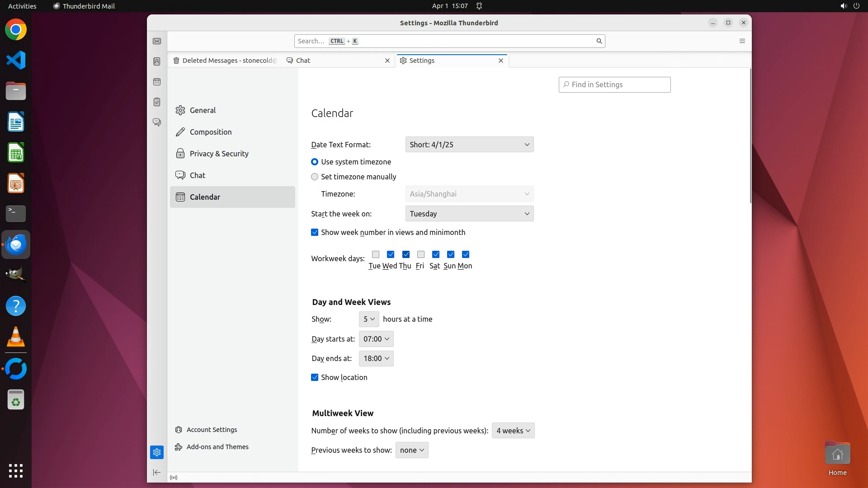
Task: Open the Chat space icon
Action: [157, 122]
